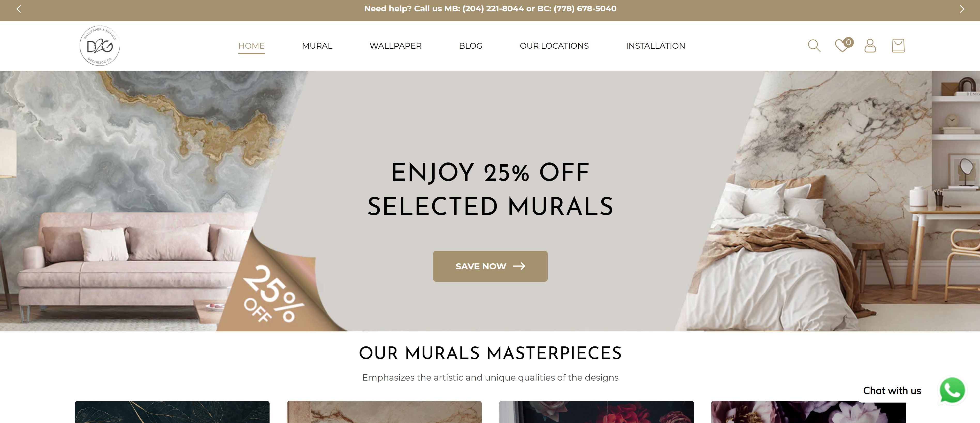Screen dimensions: 980x423
Task: Open the purple floral mural thumbnail
Action: coord(808,412)
